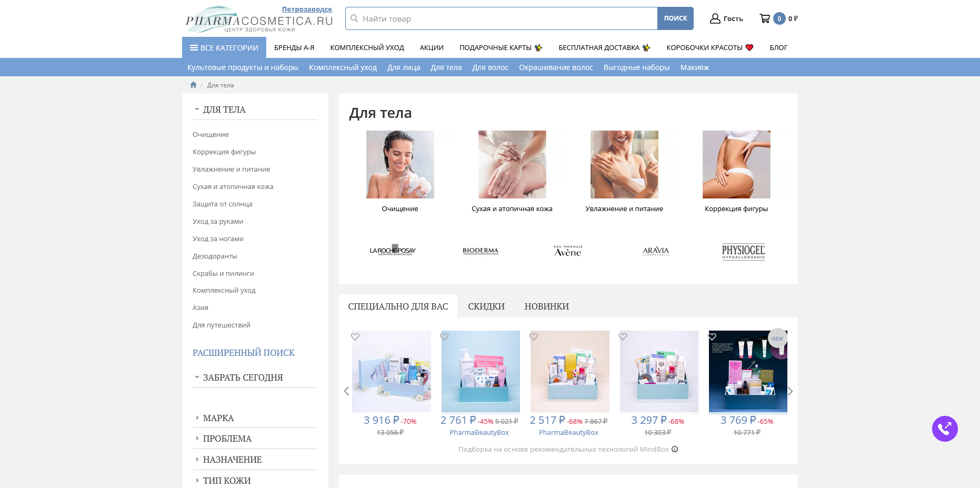Open the shopping cart icon
This screenshot has width=980, height=488.
point(765,18)
